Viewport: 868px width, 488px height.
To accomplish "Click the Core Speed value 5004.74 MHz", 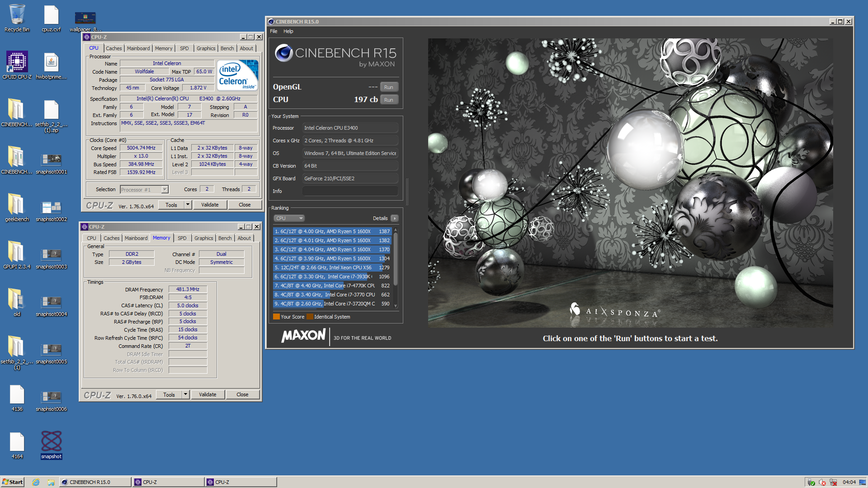I will click(x=141, y=148).
